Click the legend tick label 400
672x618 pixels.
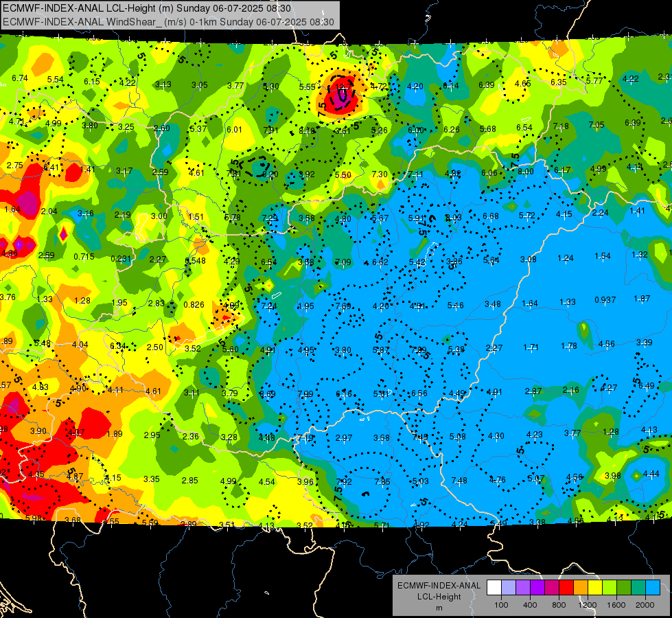(x=530, y=605)
